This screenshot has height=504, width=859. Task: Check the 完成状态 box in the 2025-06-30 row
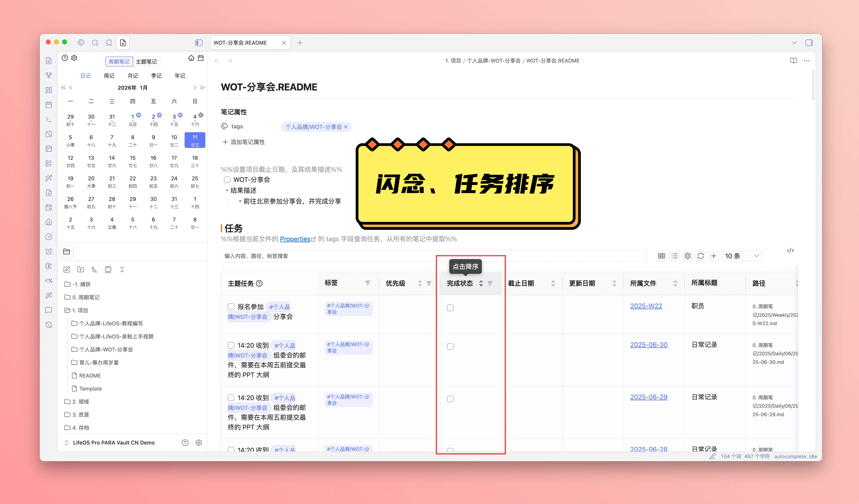tap(450, 347)
